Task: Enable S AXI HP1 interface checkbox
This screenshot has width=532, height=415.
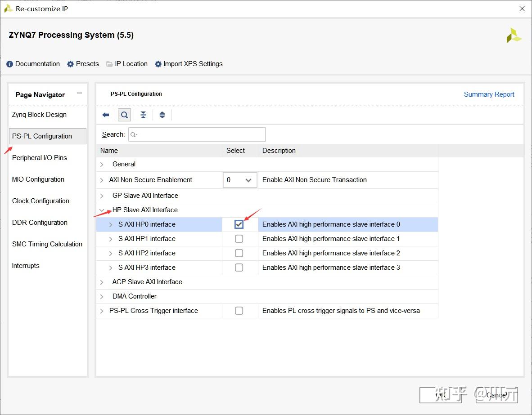Action: pos(239,239)
